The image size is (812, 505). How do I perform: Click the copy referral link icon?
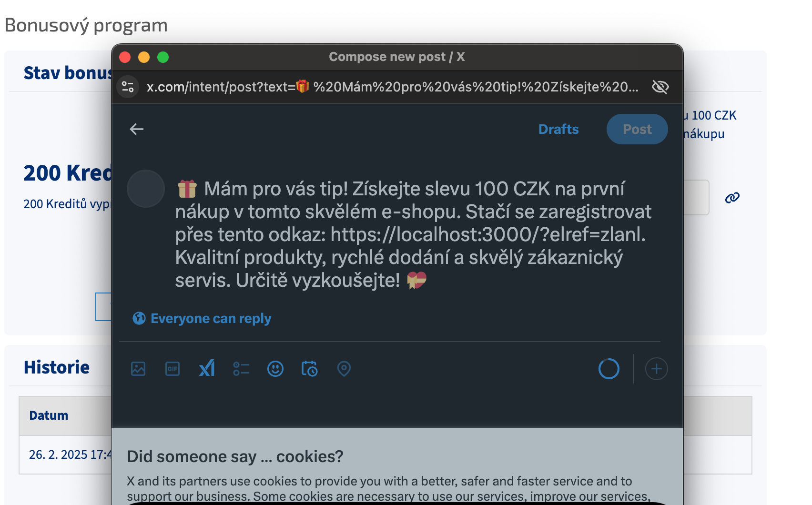pyautogui.click(x=732, y=198)
